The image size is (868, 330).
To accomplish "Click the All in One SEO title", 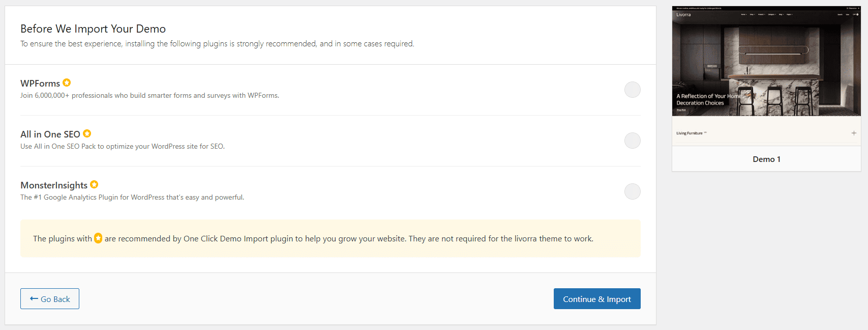I will 50,134.
